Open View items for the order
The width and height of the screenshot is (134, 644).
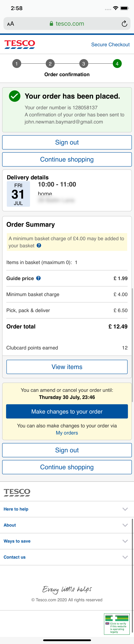pyautogui.click(x=67, y=367)
